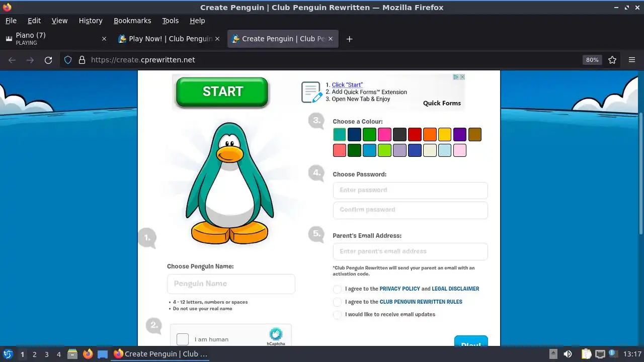Screen dimensions: 644x362
Task: Click the Quick Forms document icon in ad
Action: tap(311, 93)
